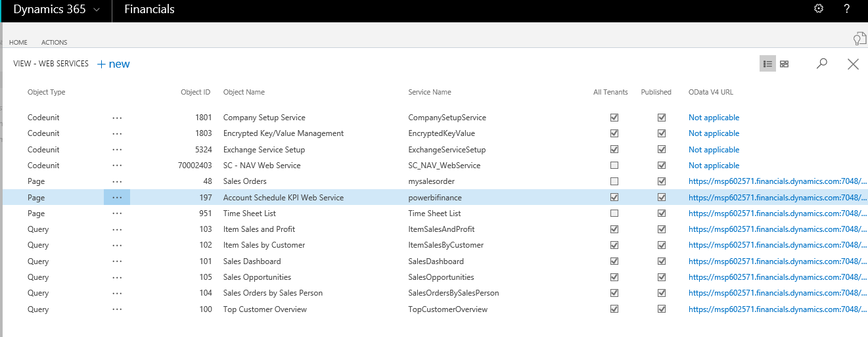Open row options for Top Customer Overview

pos(117,309)
